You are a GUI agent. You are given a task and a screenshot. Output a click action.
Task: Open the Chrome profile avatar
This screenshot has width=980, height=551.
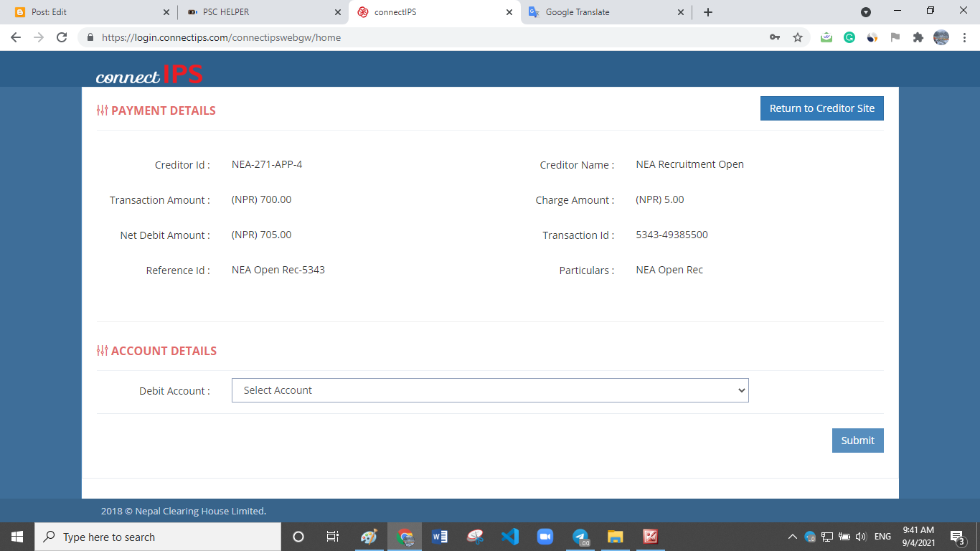(x=941, y=37)
